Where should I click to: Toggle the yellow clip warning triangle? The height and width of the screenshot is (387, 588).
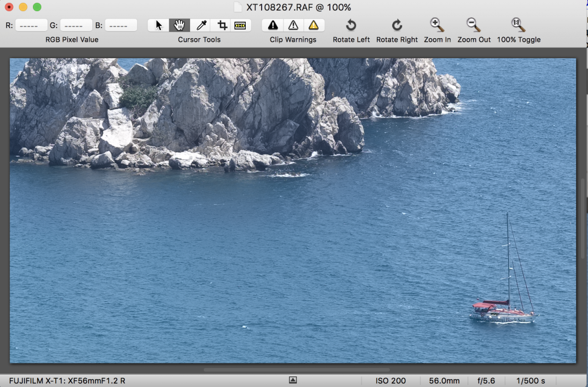tap(313, 25)
